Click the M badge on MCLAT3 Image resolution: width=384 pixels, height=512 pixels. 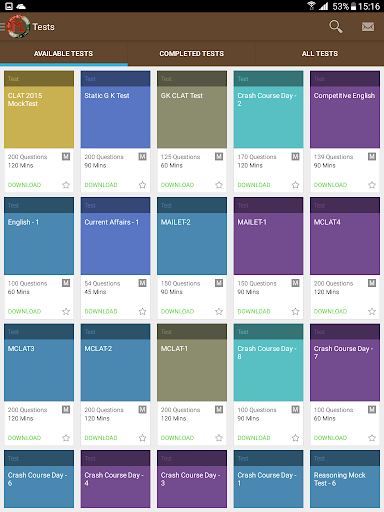(x=66, y=409)
